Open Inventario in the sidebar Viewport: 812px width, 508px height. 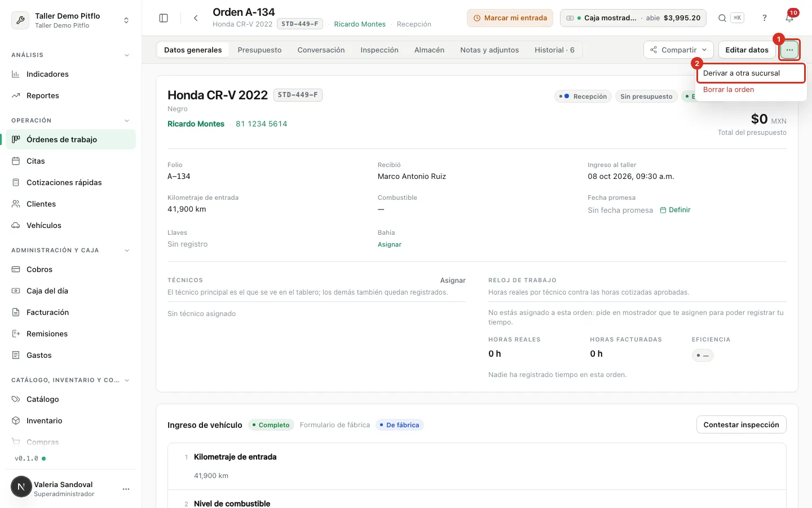coord(70,421)
